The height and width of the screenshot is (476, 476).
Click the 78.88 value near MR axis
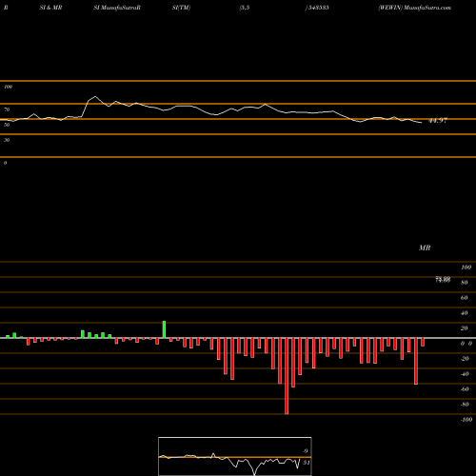pos(443,280)
